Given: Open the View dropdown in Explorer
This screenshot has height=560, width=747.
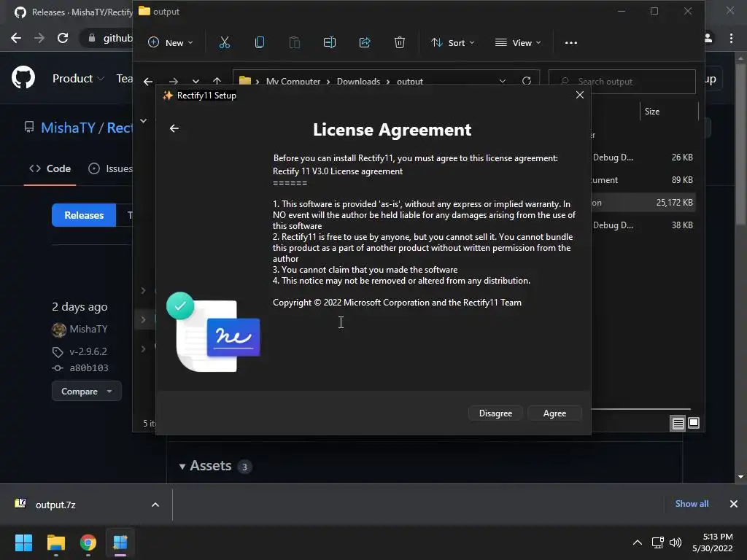Looking at the screenshot, I should [x=519, y=43].
